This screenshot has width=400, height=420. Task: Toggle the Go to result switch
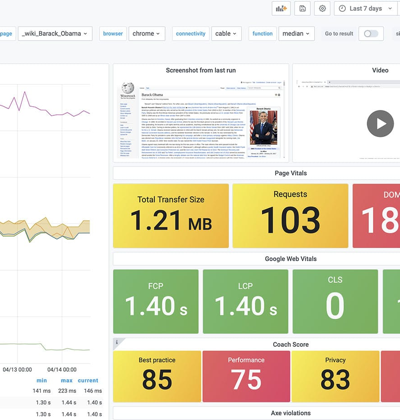(371, 34)
